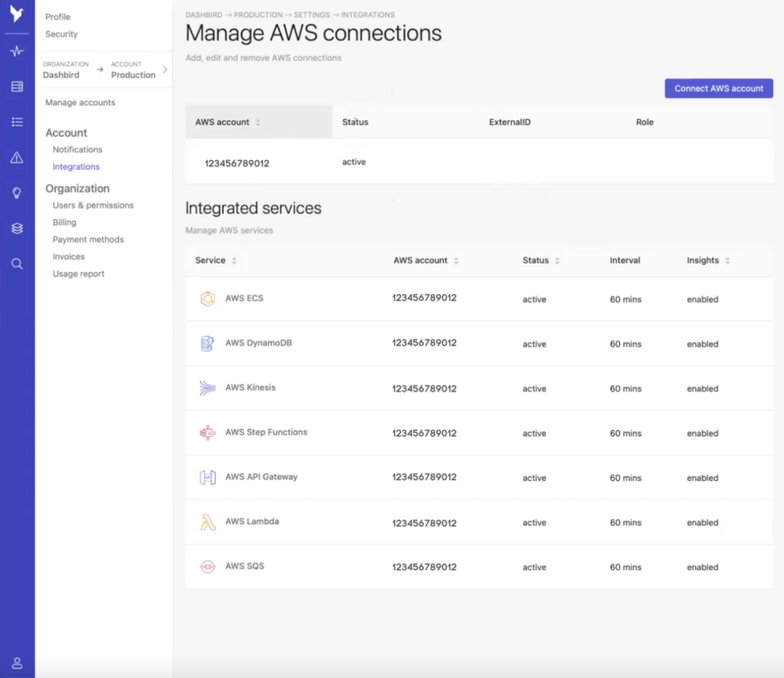Click the AWS Step Functions service name
784x678 pixels.
(x=266, y=432)
